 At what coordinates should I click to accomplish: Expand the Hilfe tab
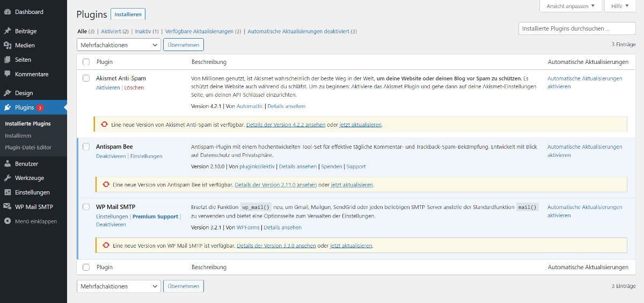pos(620,6)
